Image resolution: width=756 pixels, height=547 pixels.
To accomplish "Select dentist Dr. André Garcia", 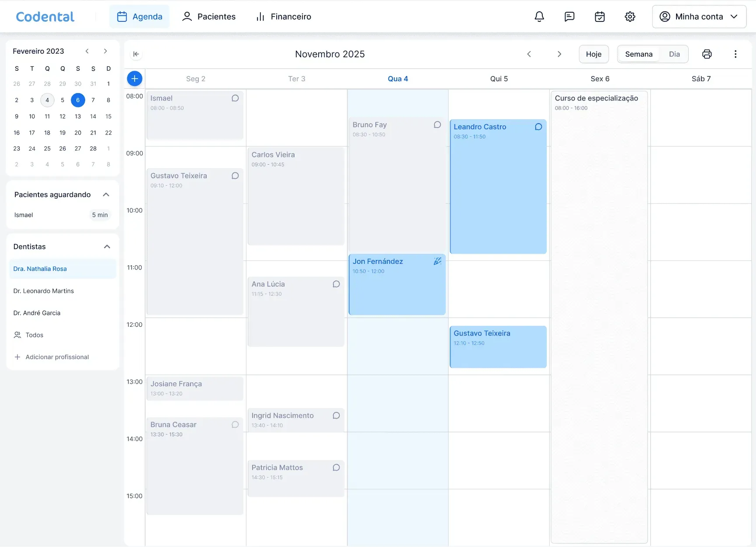I will [62, 313].
